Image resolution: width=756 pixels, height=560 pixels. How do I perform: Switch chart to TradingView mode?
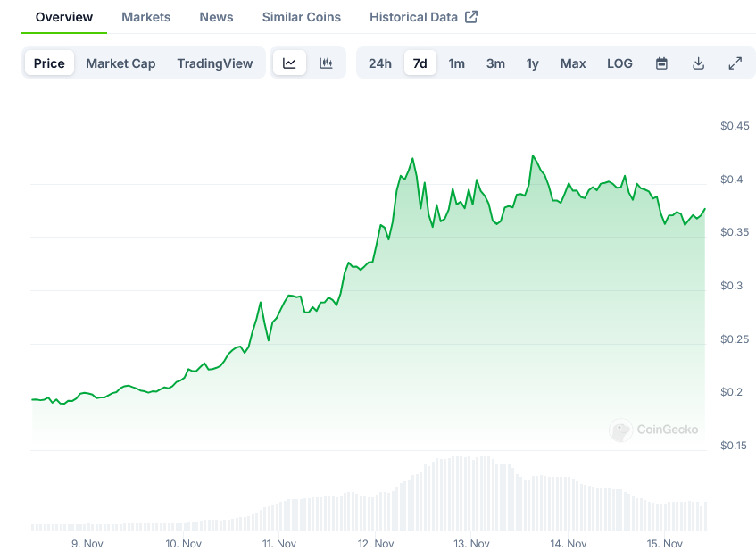pyautogui.click(x=214, y=63)
